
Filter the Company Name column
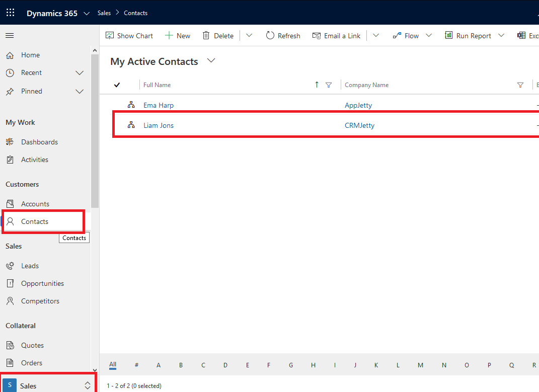tap(520, 85)
